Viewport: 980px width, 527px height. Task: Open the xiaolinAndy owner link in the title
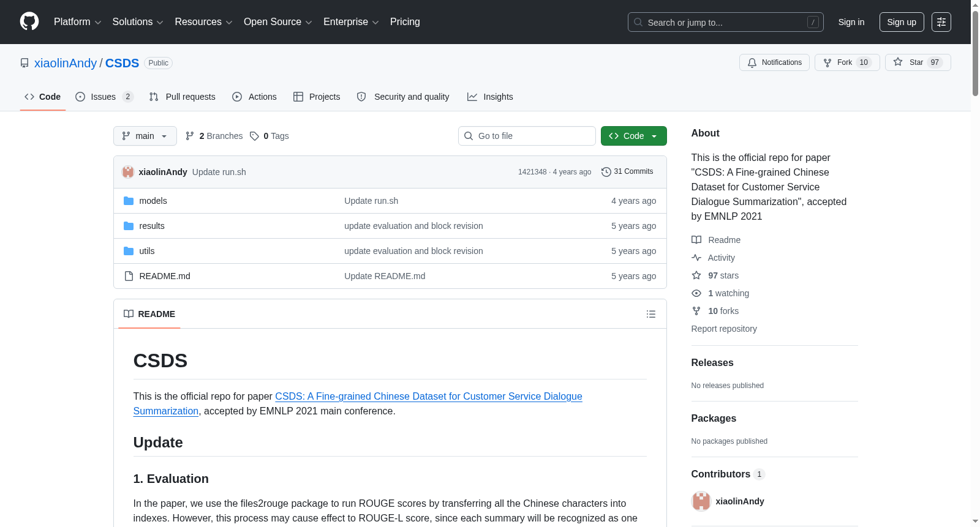tap(66, 63)
